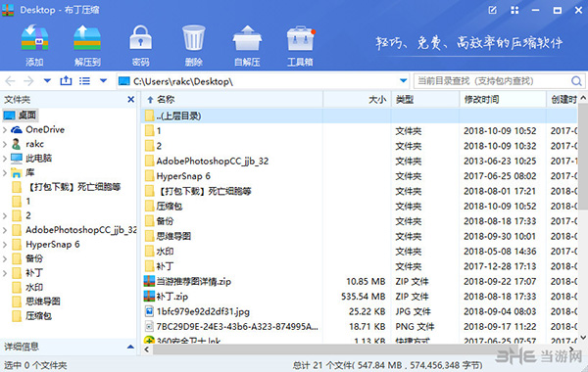Open the view mode dropdown arrow

pyautogui.click(x=103, y=80)
